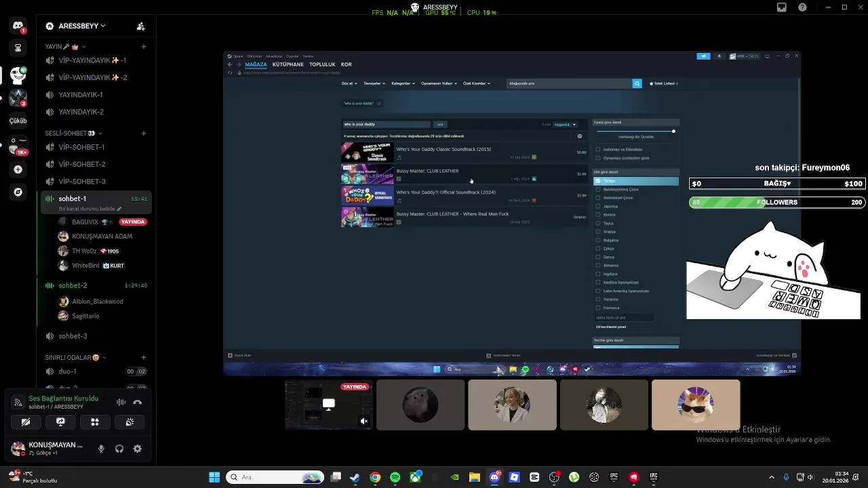Click user WhiteBird in voice list
The width and height of the screenshot is (868, 488).
(x=102, y=266)
